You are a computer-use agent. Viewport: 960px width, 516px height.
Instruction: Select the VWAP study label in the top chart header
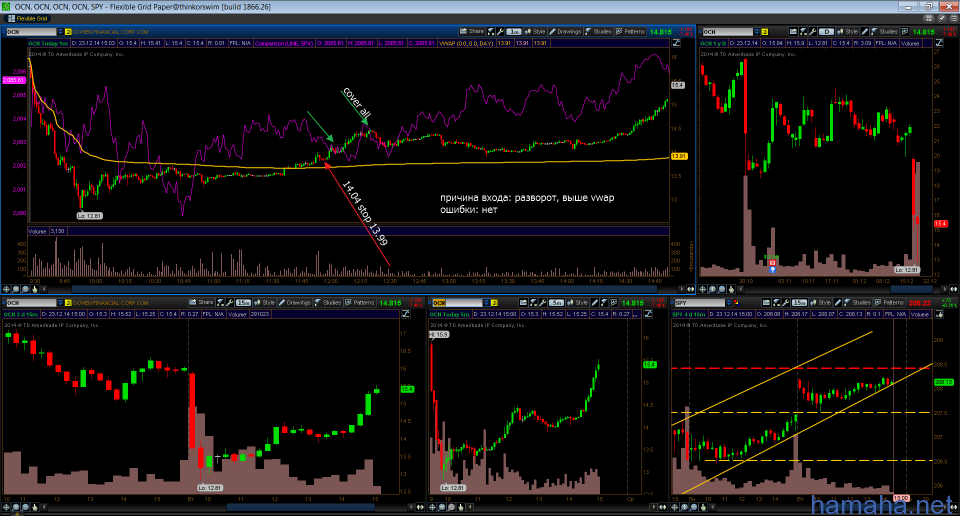tap(467, 43)
